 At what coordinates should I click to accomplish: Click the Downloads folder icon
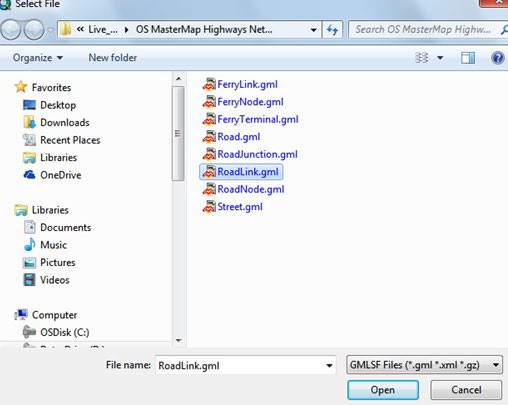point(29,122)
